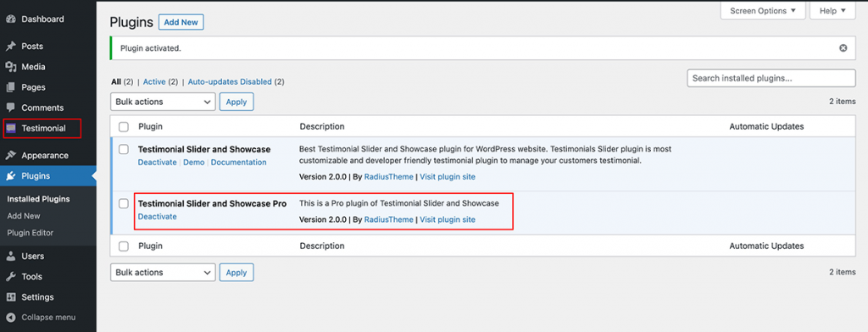Click the Users person icon
The image size is (868, 332).
[x=11, y=256]
